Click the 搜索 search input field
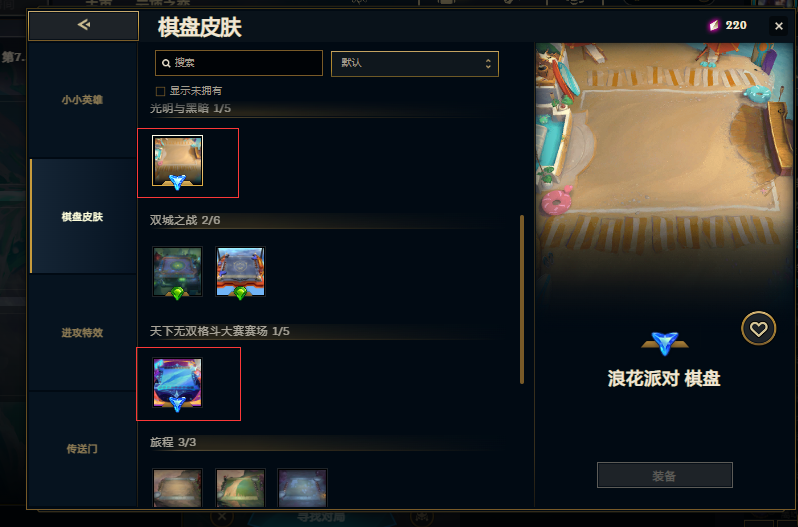 tap(239, 63)
